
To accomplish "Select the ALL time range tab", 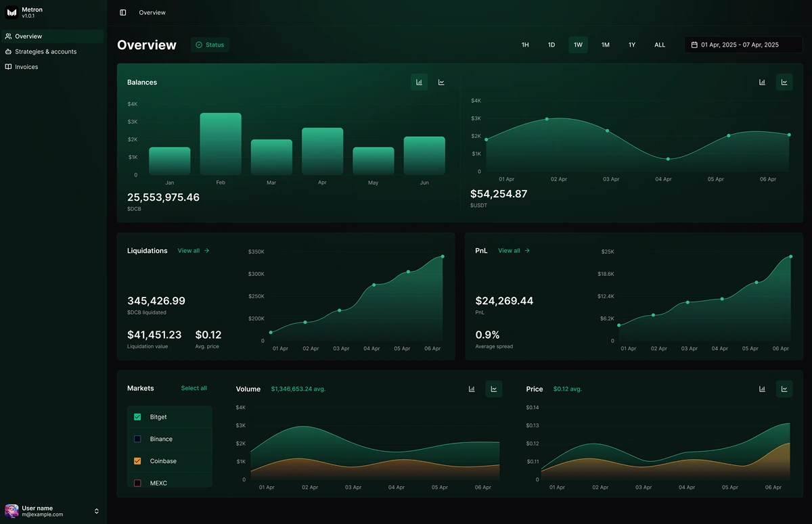I will [x=660, y=44].
